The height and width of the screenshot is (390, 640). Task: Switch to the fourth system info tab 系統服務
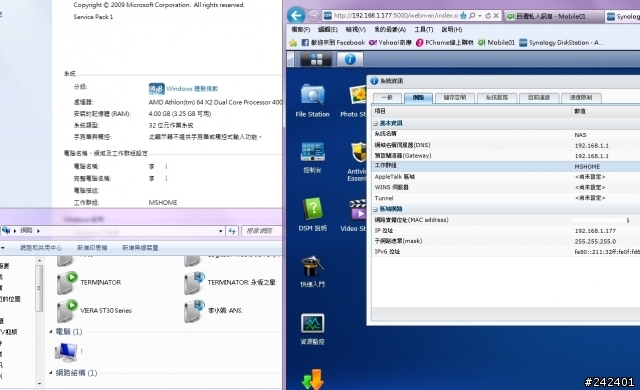[497, 98]
